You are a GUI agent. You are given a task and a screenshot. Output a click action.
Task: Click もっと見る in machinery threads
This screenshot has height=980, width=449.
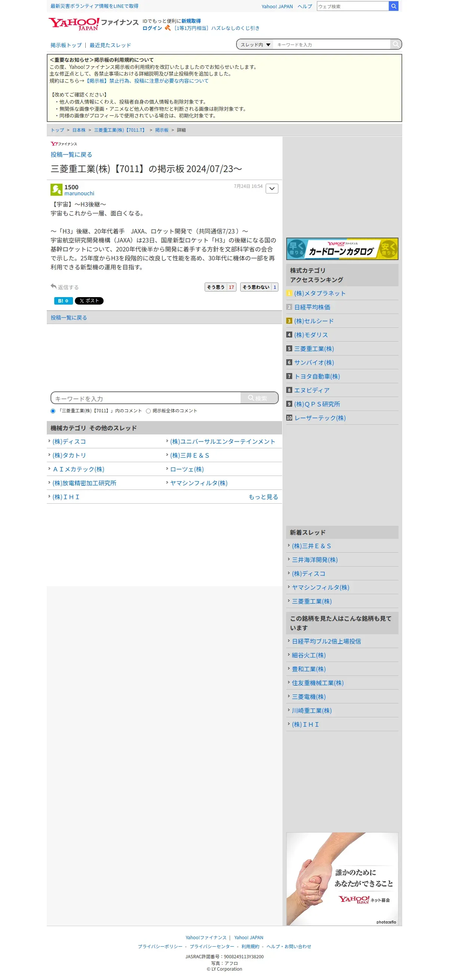point(263,497)
